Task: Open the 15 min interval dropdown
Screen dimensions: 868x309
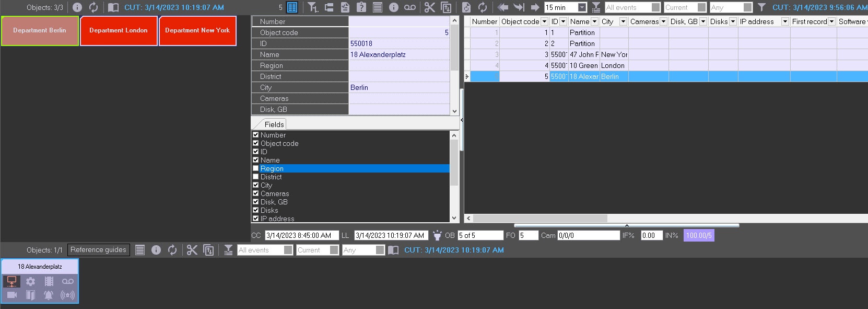Action: pyautogui.click(x=582, y=7)
